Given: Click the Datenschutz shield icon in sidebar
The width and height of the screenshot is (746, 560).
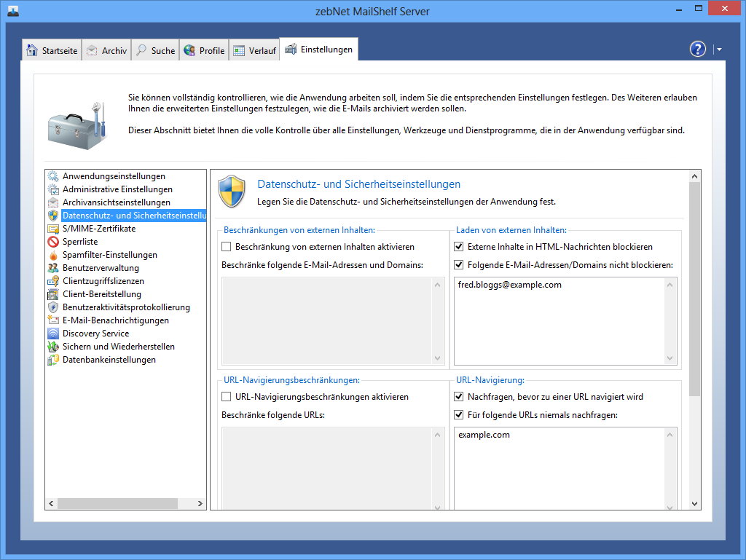Looking at the screenshot, I should [53, 216].
